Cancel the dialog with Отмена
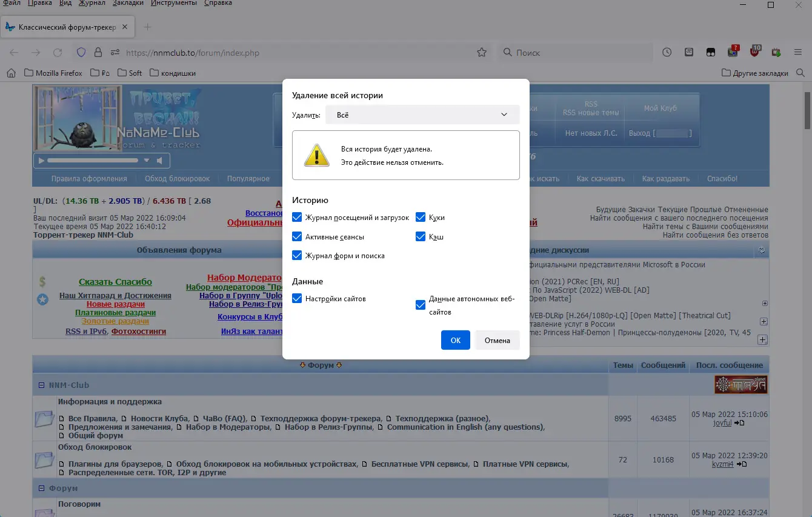 (x=498, y=340)
